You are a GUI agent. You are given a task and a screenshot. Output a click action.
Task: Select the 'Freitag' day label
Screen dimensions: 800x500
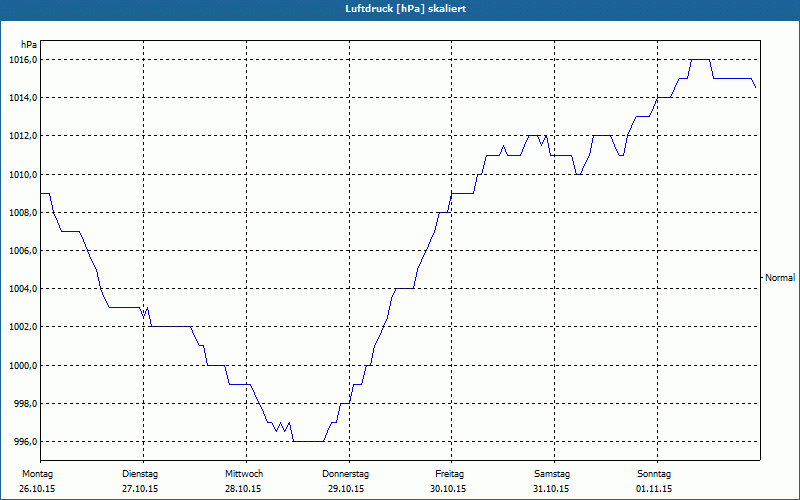point(449,474)
